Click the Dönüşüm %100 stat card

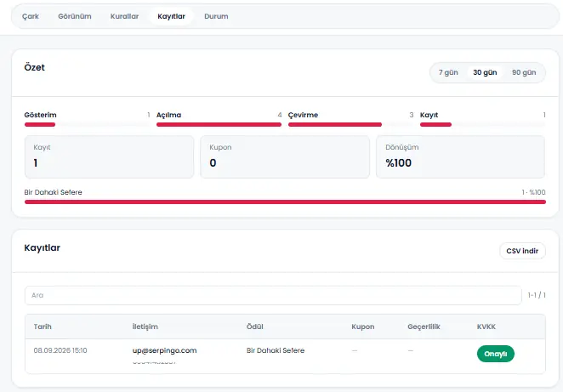(x=460, y=156)
